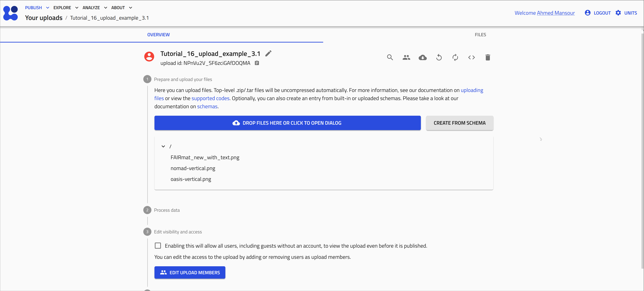Expand the Explore dropdown menu
The height and width of the screenshot is (291, 644).
[66, 8]
